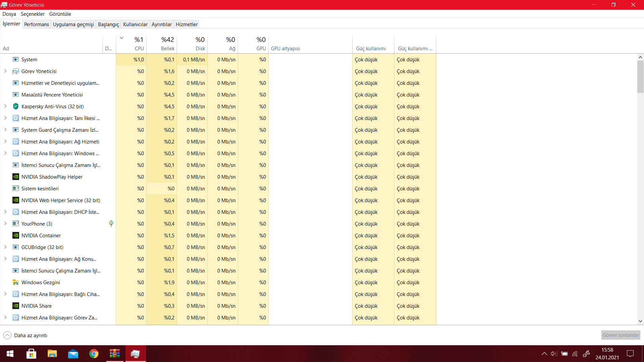The image size is (644, 362).
Task: Expand the YourPhone (3) process group
Action: click(x=5, y=224)
